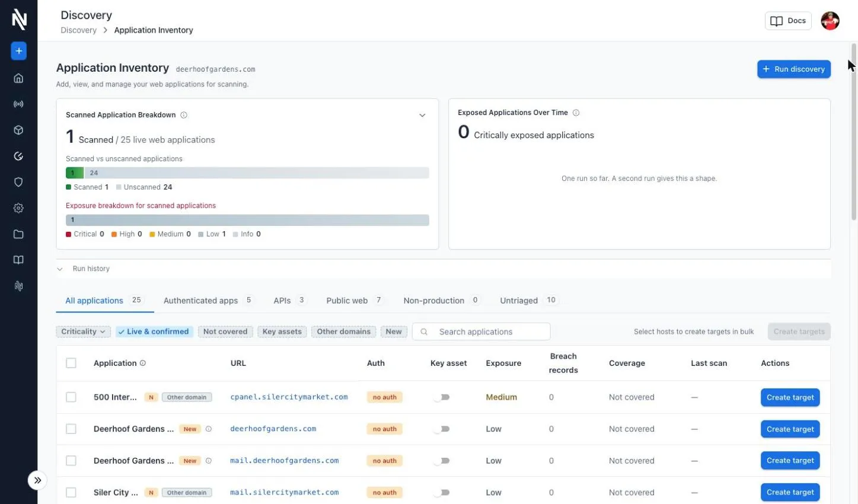Open the home icon in the sidebar
This screenshot has height=504, width=858.
(18, 78)
